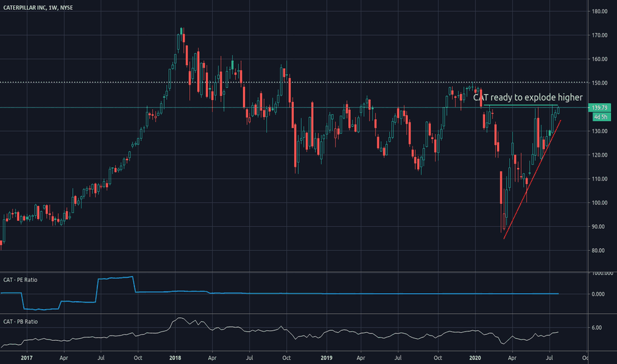Click the bar countdown label 4d 5h
The image size is (617, 364).
(x=601, y=117)
